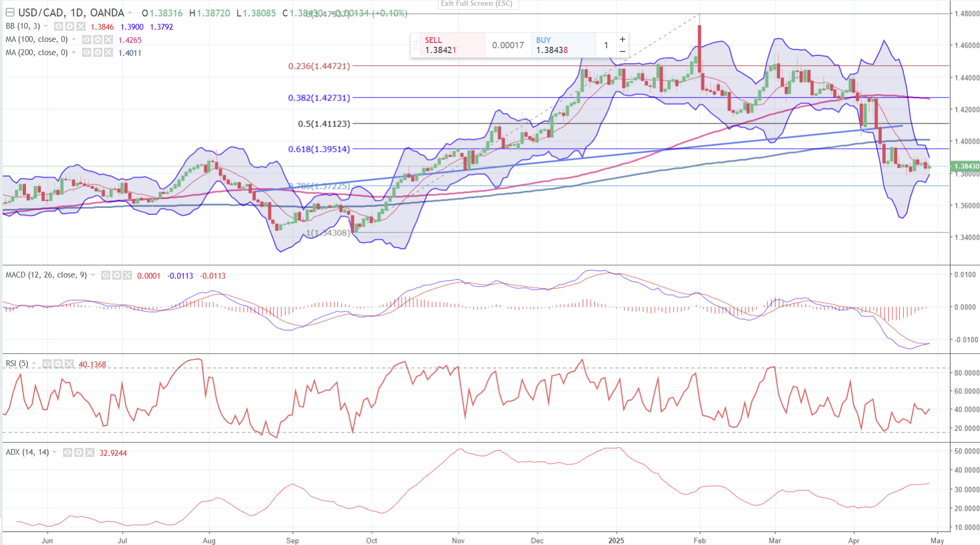Viewport: 980px width, 545px height.
Task: Toggle visibility of the RSI (5) indicator
Action: (47, 364)
